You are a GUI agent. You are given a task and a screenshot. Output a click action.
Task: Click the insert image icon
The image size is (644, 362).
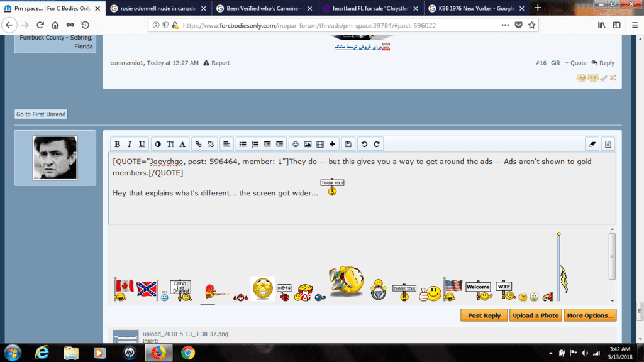(308, 144)
